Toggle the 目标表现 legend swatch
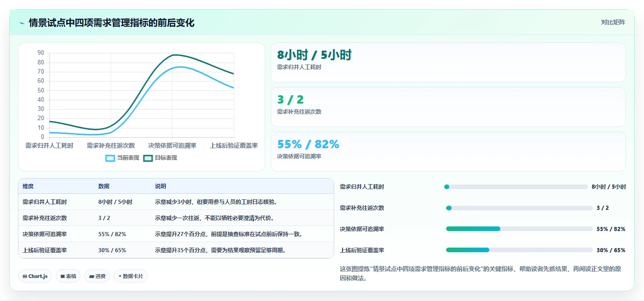 148,158
